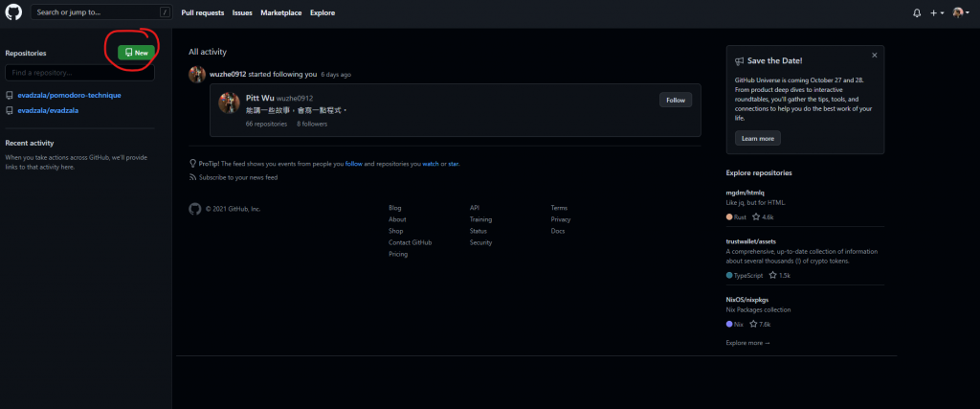Star count 4.6k for mgdm/htmlq
The height and width of the screenshot is (409, 980).
coord(763,217)
